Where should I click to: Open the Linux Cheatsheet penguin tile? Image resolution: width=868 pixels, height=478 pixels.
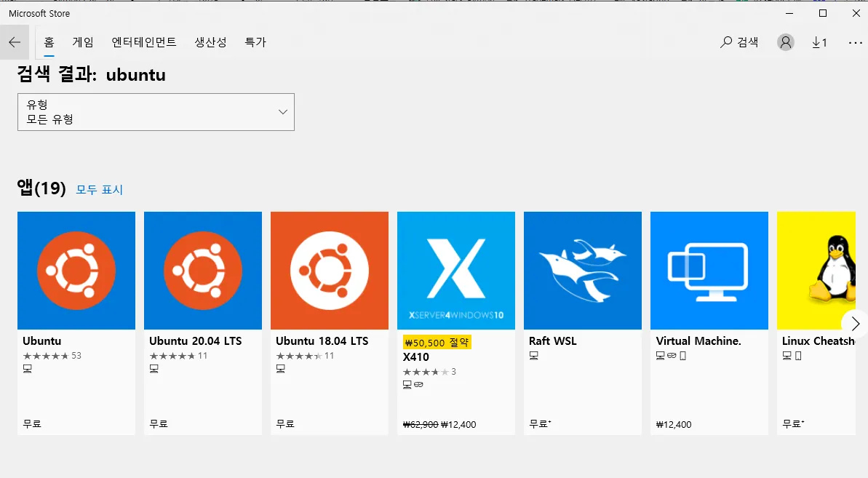[816, 271]
